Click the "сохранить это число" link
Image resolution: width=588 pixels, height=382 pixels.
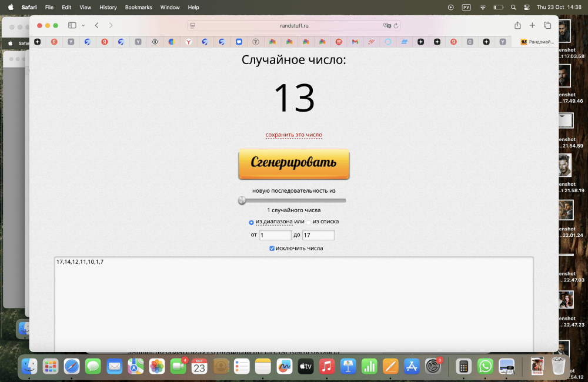(x=293, y=135)
